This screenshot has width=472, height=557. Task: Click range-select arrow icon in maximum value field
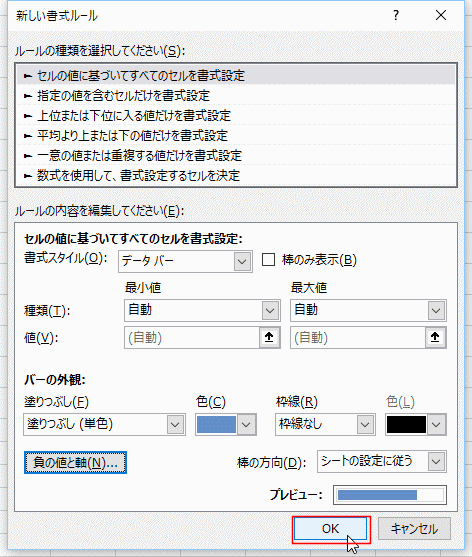[x=435, y=337]
